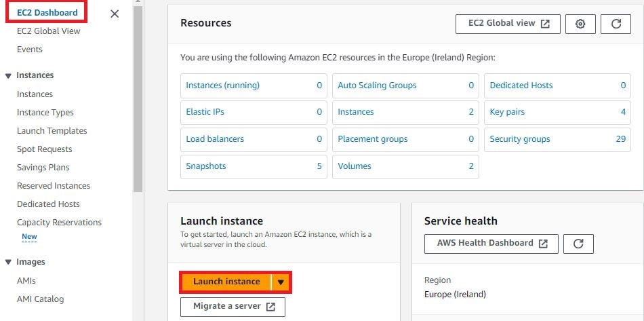Open Snapshots resource link
The width and height of the screenshot is (644, 321).
(x=206, y=166)
